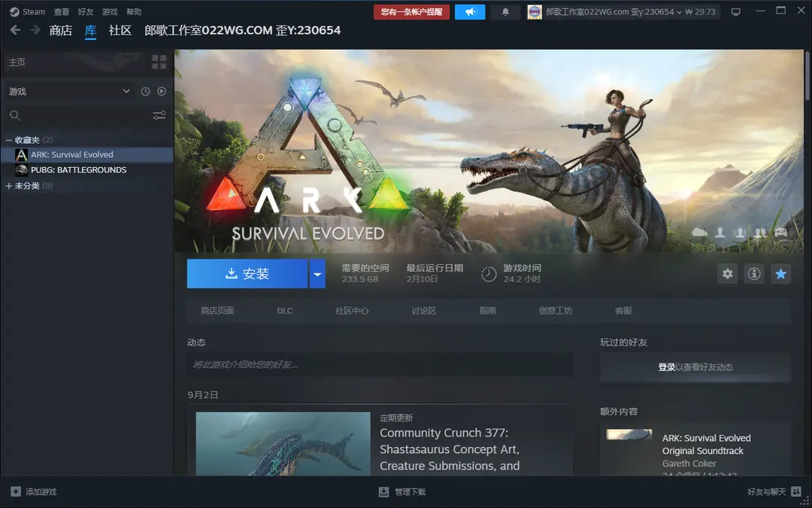The image size is (812, 508).
Task: Click the activity post input field
Action: pyautogui.click(x=380, y=364)
